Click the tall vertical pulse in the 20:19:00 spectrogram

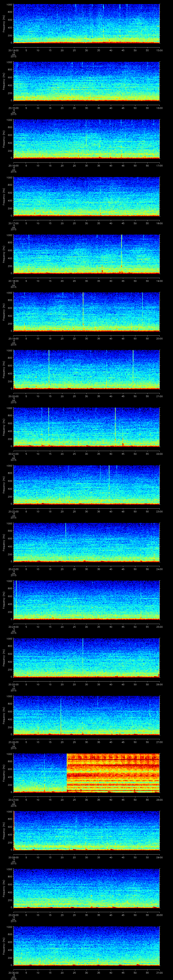coord(83,312)
